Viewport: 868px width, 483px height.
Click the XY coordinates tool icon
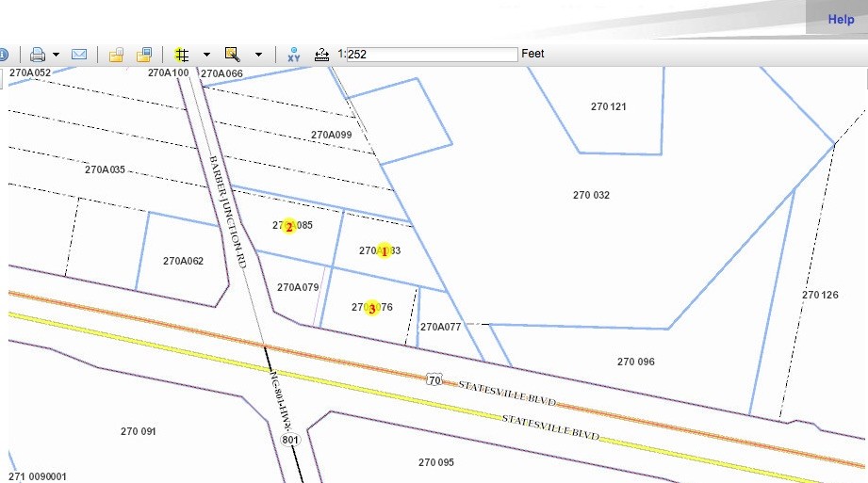pyautogui.click(x=294, y=55)
